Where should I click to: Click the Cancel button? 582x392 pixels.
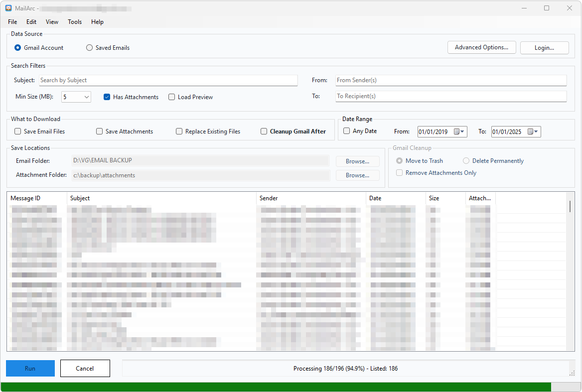click(85, 368)
